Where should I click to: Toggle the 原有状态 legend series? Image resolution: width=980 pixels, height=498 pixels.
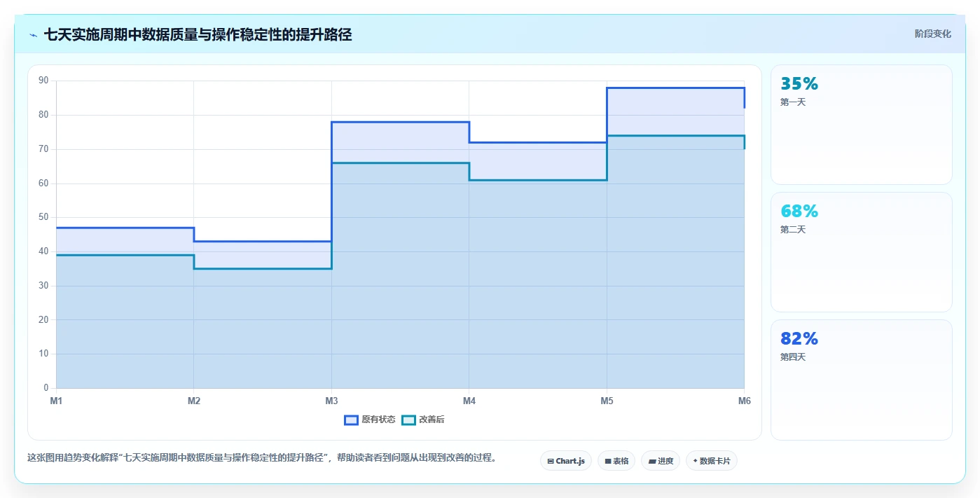(370, 420)
